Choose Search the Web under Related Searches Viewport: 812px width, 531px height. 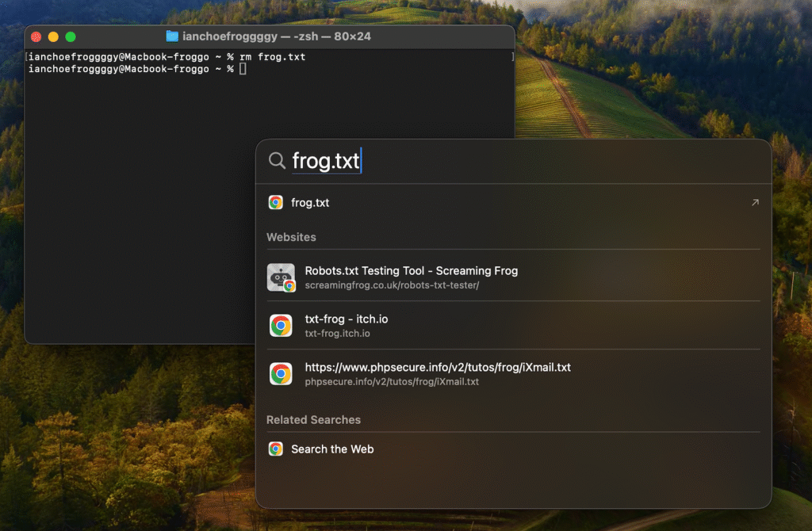pyautogui.click(x=331, y=449)
